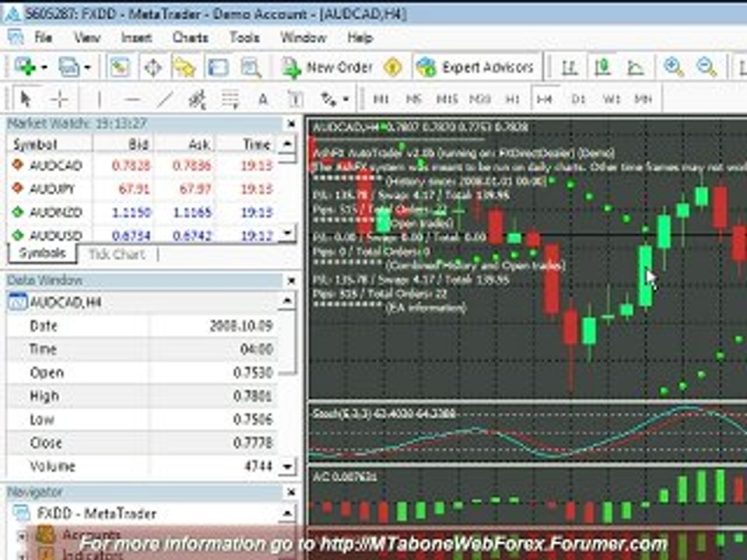Select AUDUSD row in Market Watch
The image size is (747, 560).
click(143, 235)
